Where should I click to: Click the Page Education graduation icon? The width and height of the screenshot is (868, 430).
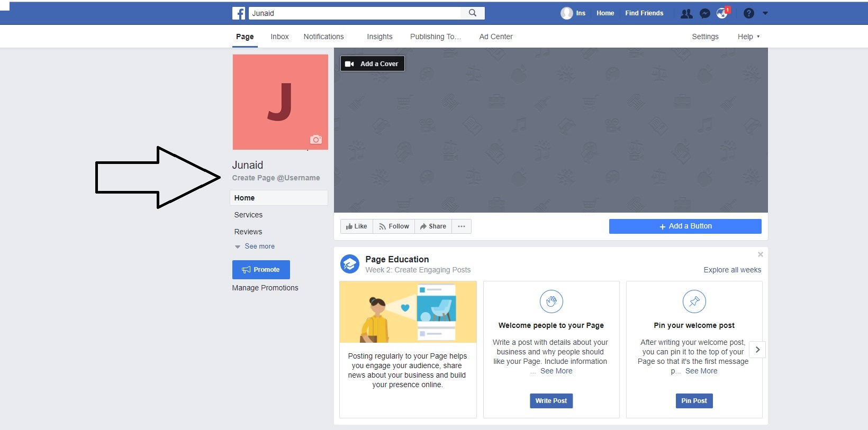[x=350, y=264]
